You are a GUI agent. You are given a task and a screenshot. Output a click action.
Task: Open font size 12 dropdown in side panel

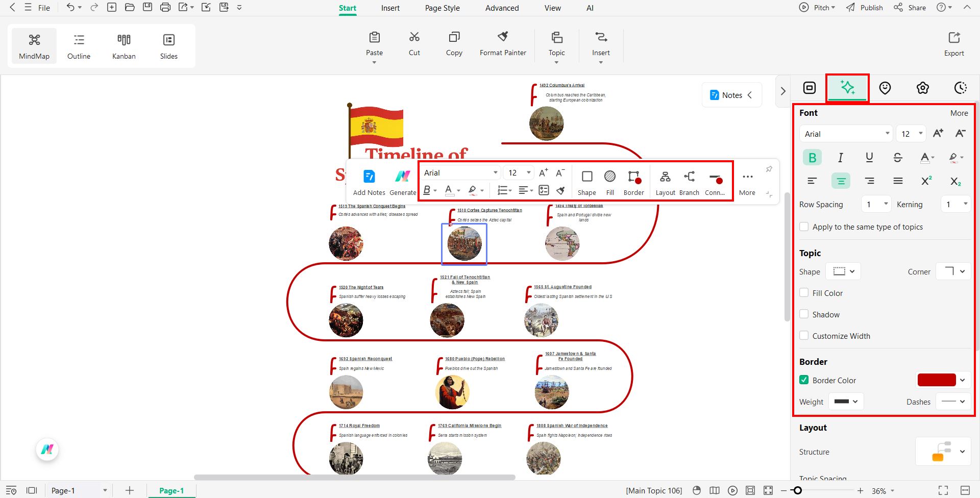[912, 134]
